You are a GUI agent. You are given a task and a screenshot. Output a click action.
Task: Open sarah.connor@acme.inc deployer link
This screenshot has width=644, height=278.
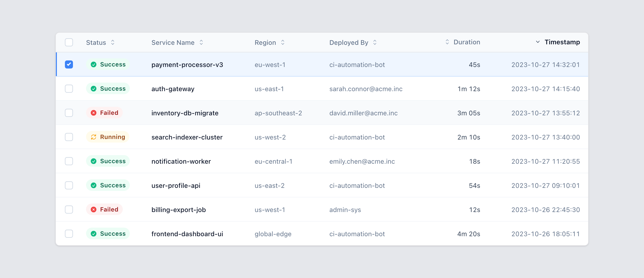click(366, 89)
